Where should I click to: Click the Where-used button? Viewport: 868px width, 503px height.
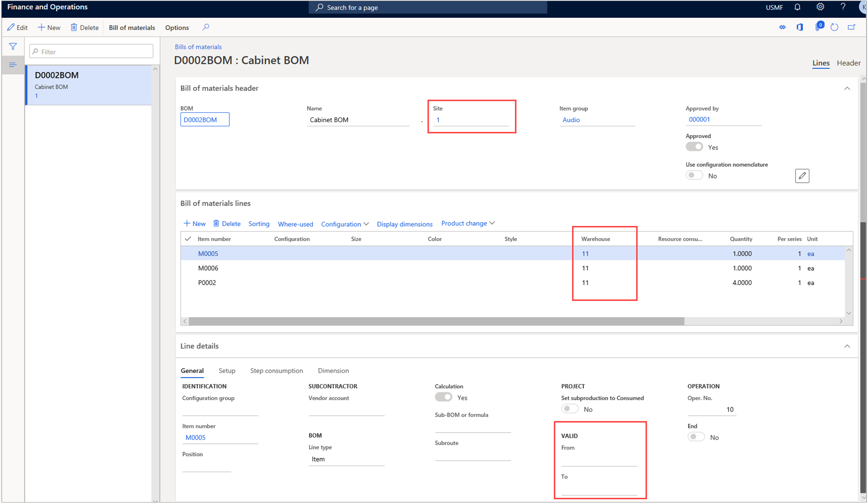pos(295,224)
